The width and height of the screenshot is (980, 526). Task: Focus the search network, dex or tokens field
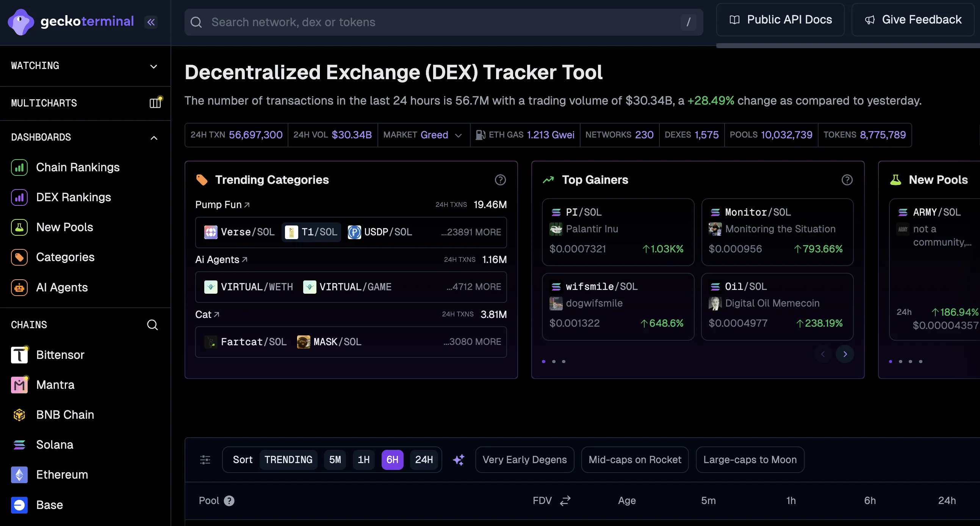[444, 22]
